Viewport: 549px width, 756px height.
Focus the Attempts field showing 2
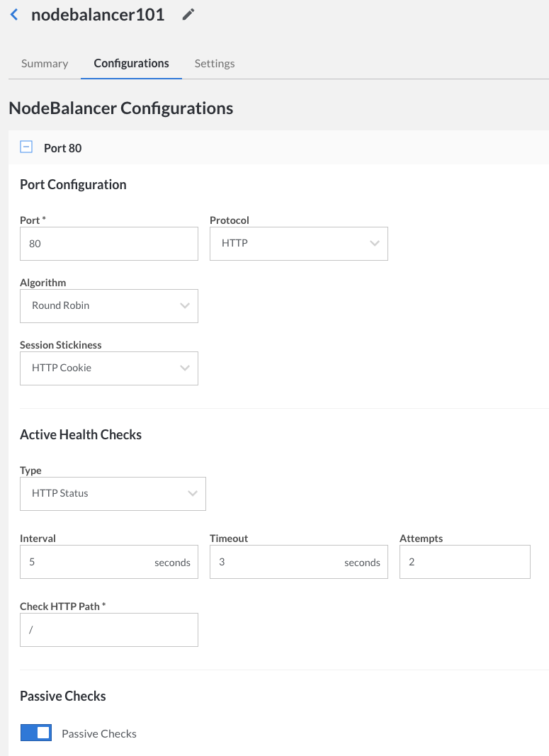[464, 562]
